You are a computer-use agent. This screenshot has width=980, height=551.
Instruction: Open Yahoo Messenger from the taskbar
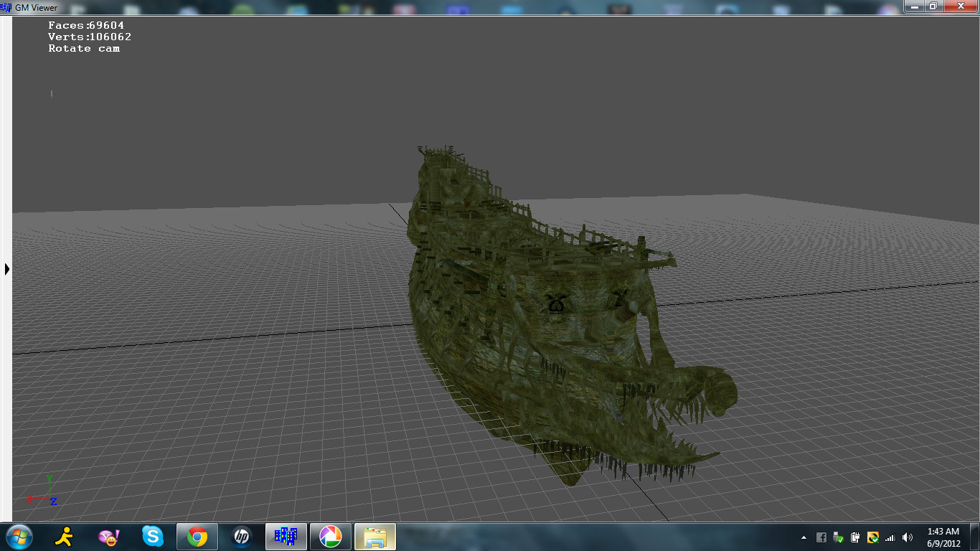pyautogui.click(x=109, y=536)
